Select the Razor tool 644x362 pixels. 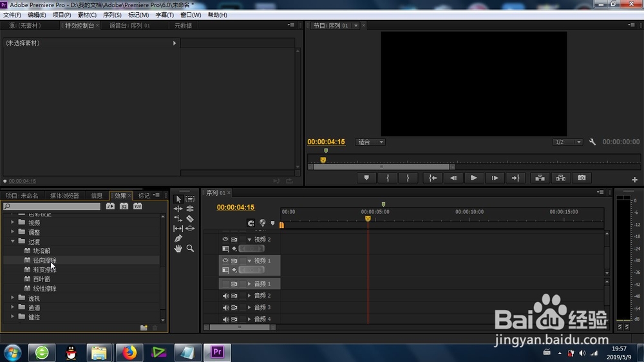click(x=190, y=218)
